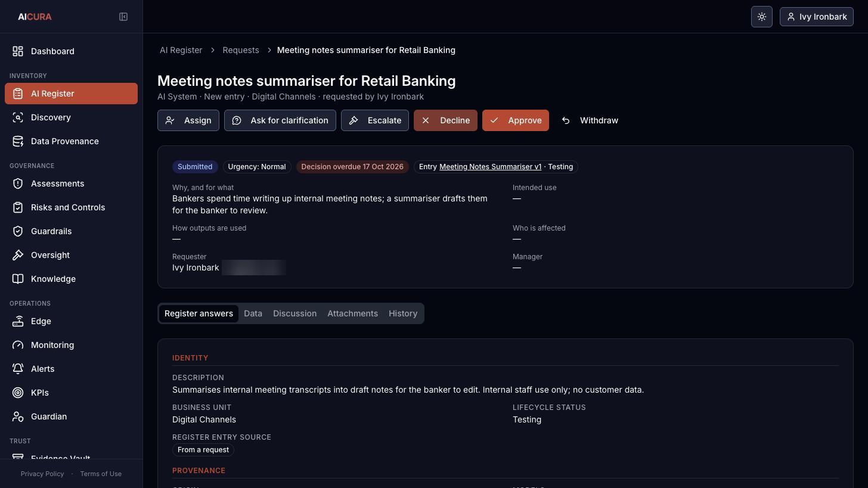Click the Dashboard grid icon
Viewport: 868px width, 488px height.
(18, 51)
